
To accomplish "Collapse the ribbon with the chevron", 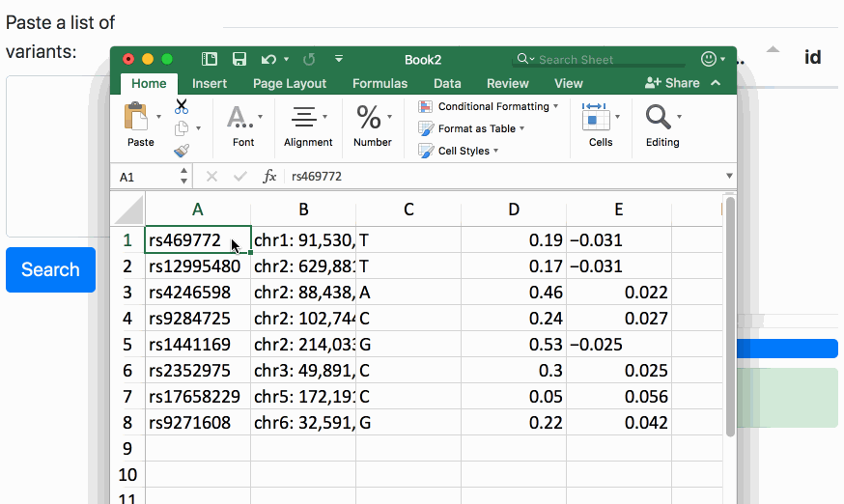I will [716, 83].
